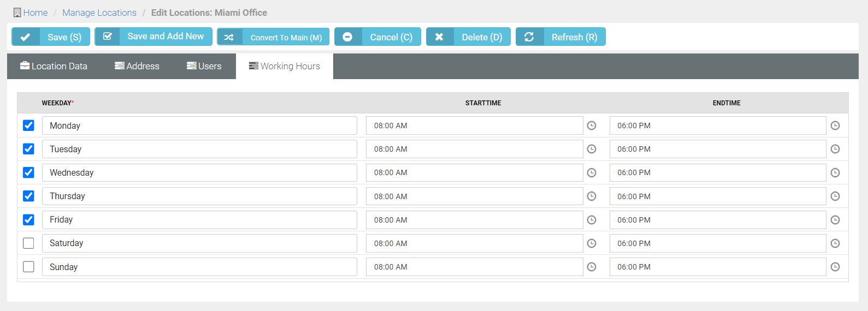The image size is (868, 311).
Task: Go to Manage Locations breadcrumb link
Action: pos(99,13)
